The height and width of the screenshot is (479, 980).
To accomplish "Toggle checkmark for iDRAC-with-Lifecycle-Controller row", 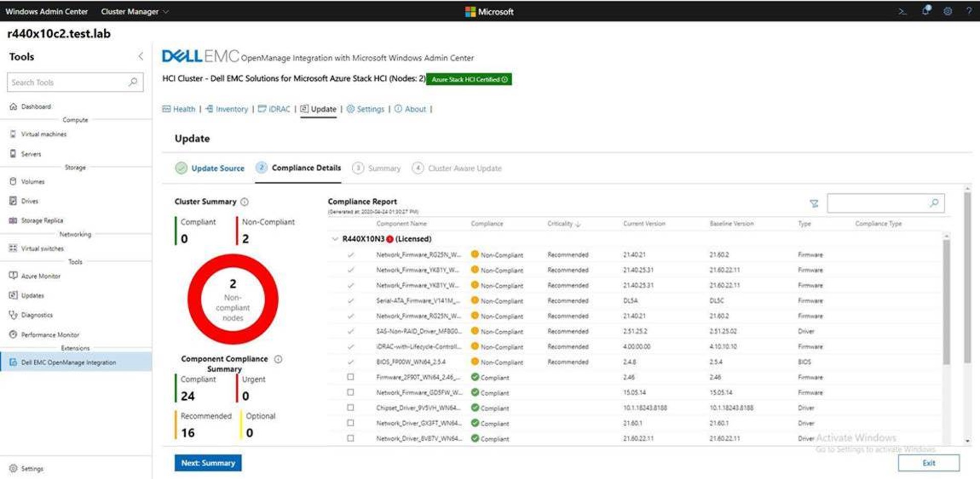I will (350, 347).
